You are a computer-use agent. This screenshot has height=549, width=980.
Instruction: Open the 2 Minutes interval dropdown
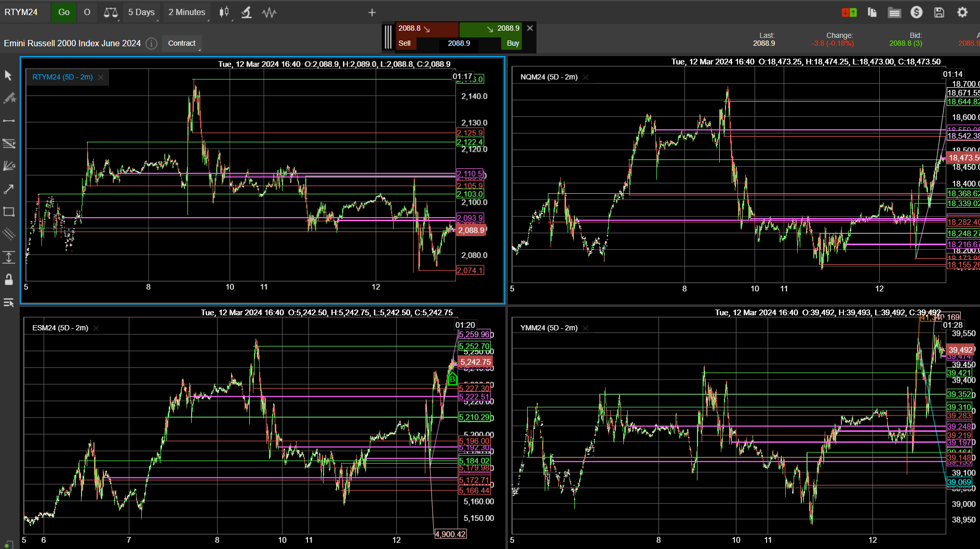point(187,12)
